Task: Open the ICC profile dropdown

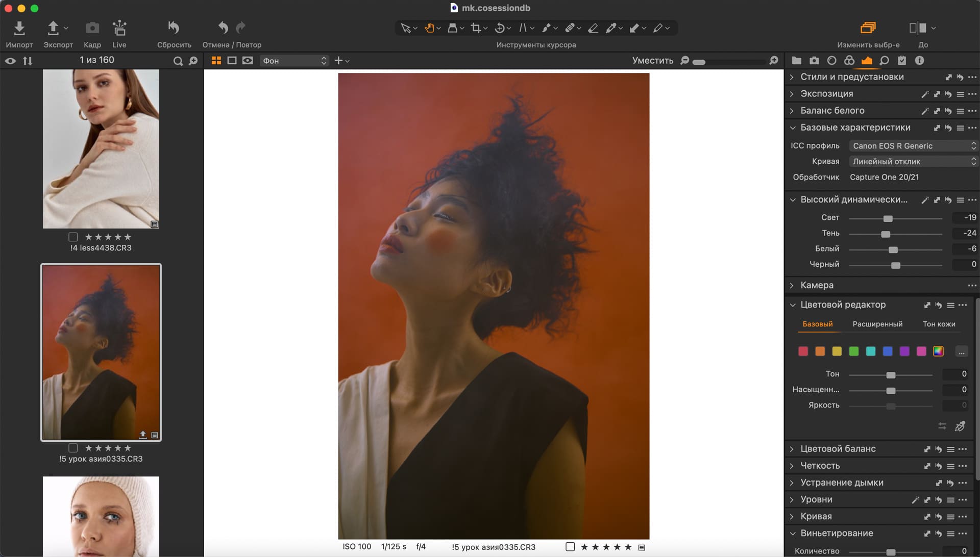Action: [x=913, y=146]
